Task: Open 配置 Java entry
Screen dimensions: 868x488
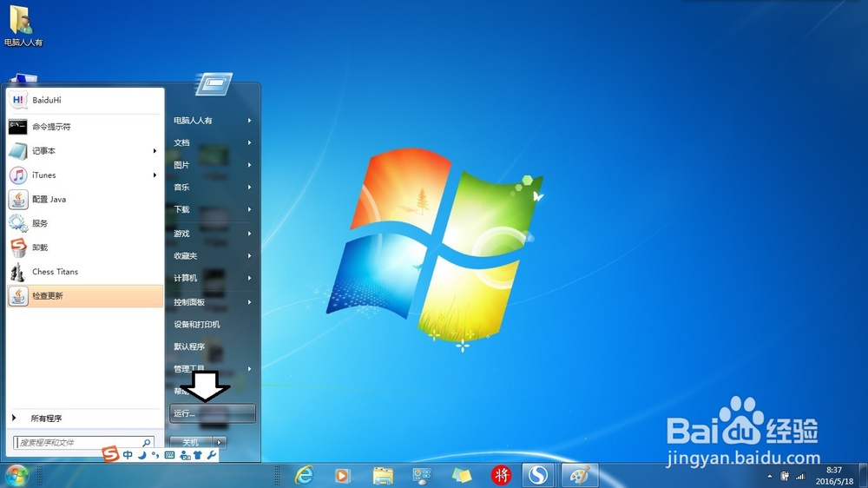Action: [85, 200]
